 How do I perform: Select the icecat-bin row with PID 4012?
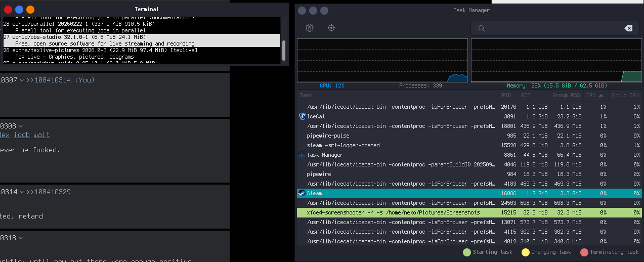[469, 241]
